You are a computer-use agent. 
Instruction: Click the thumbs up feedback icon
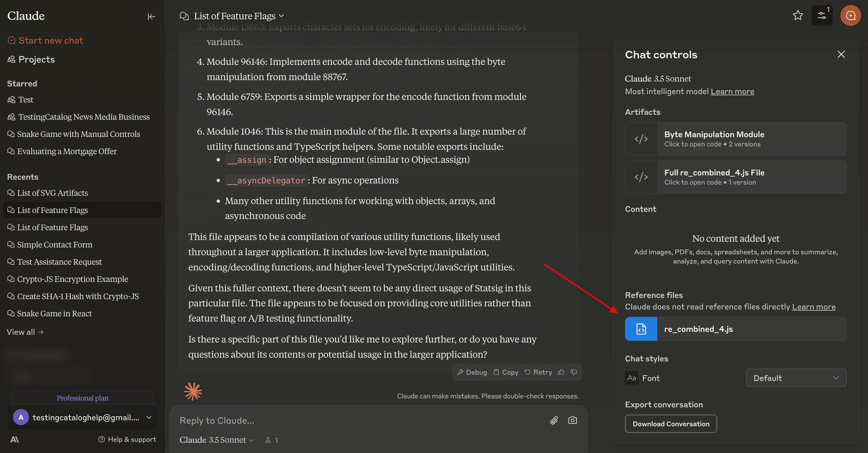click(561, 372)
